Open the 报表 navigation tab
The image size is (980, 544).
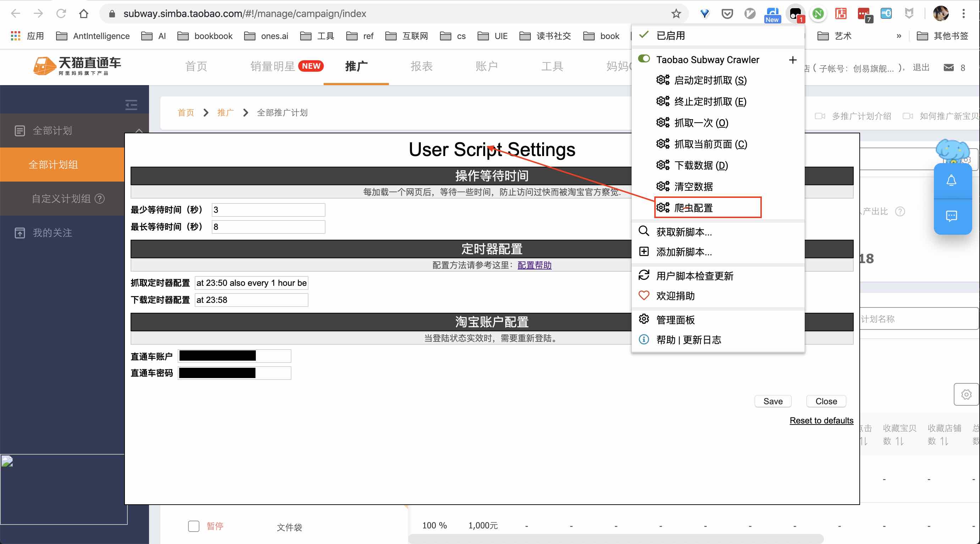421,67
